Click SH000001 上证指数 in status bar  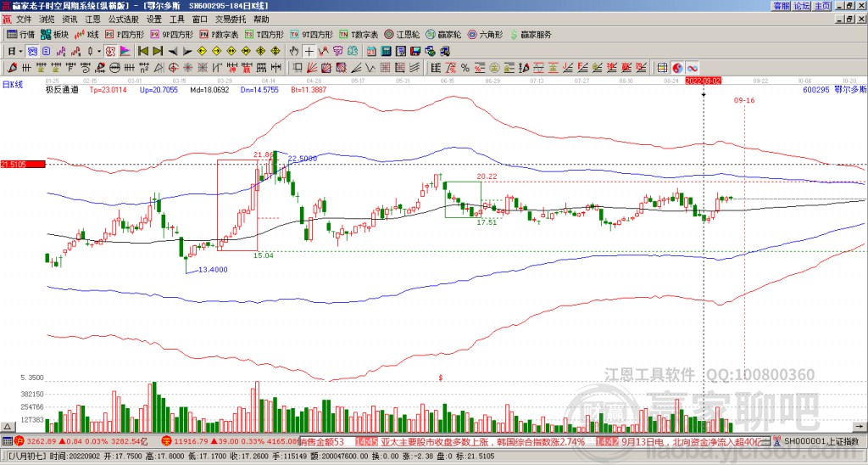tap(820, 441)
